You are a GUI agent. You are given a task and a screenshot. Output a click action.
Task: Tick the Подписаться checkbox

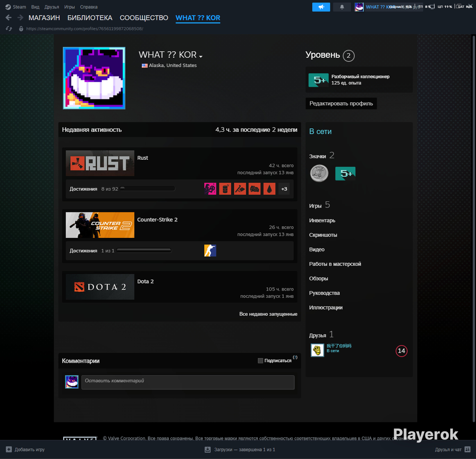(x=260, y=361)
